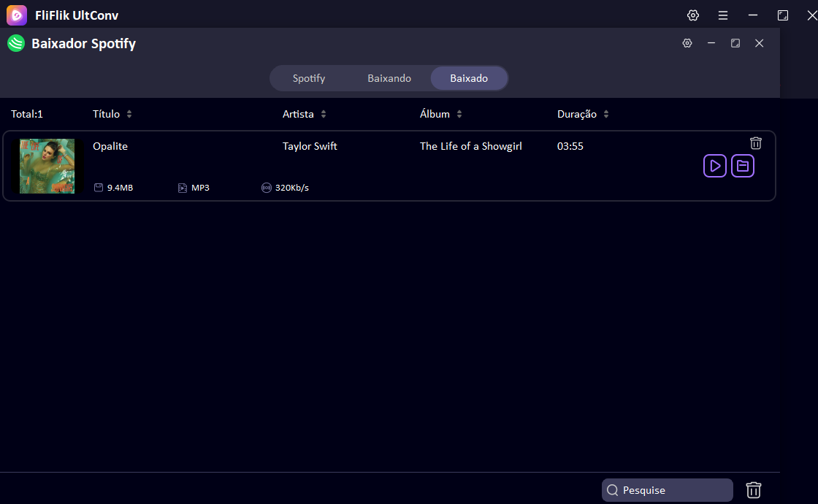Open the Opalite file folder location
The image size is (818, 504).
pos(743,167)
